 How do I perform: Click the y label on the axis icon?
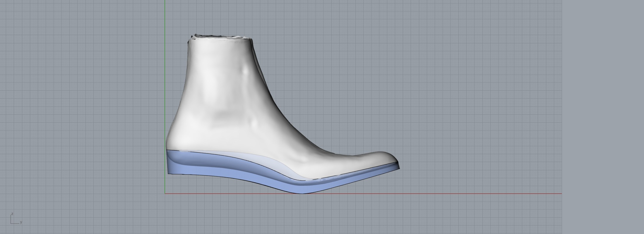coord(21,222)
